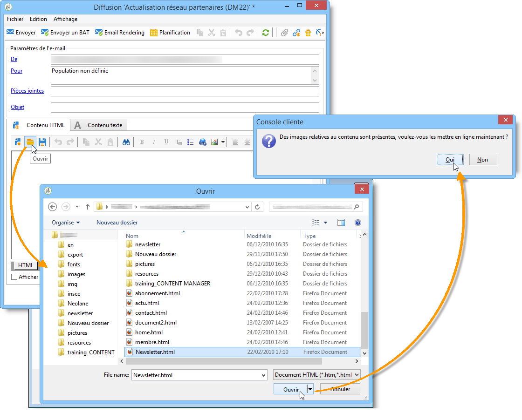The height and width of the screenshot is (420, 522).
Task: Click the gift offer icon in the main toolbar
Action: click(x=308, y=32)
